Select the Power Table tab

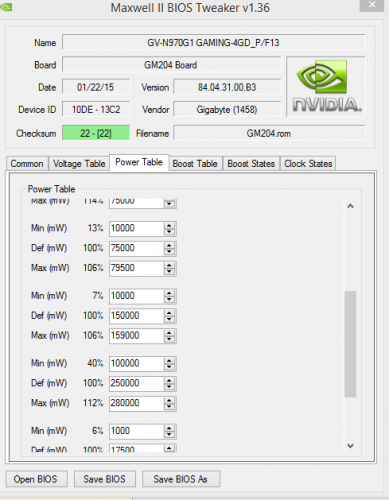[139, 162]
